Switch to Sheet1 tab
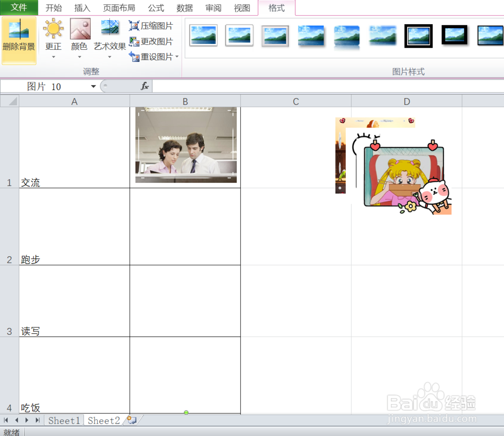 click(64, 420)
